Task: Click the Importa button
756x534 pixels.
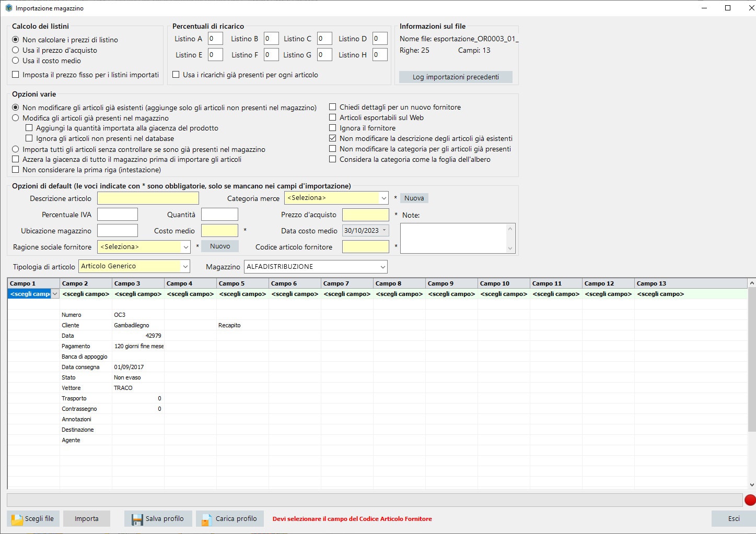Action: [x=87, y=519]
